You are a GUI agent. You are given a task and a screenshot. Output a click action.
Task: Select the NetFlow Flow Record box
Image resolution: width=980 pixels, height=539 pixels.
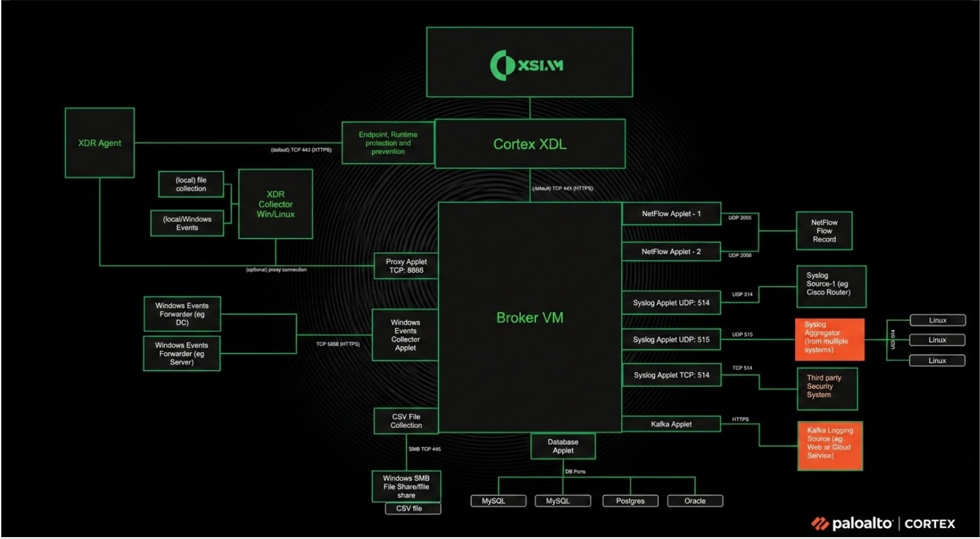pos(824,231)
